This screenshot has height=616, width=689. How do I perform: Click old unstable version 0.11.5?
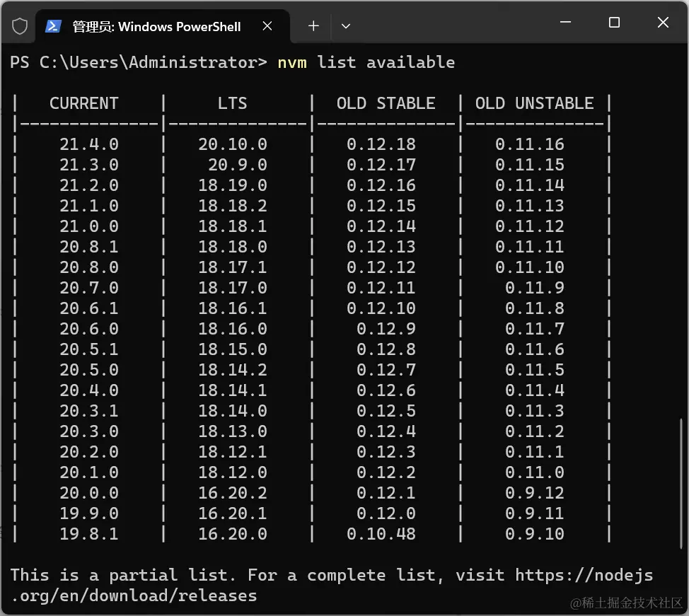point(534,369)
